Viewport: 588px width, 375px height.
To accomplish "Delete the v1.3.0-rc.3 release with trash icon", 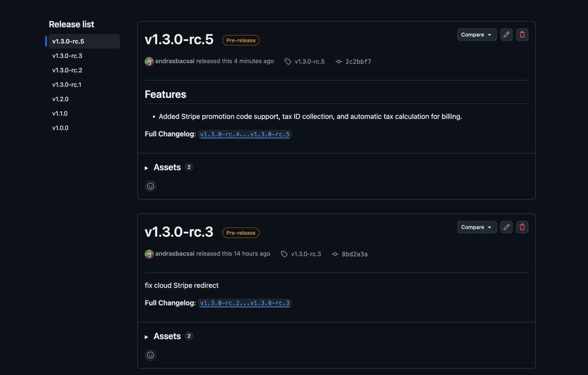I will [x=522, y=227].
